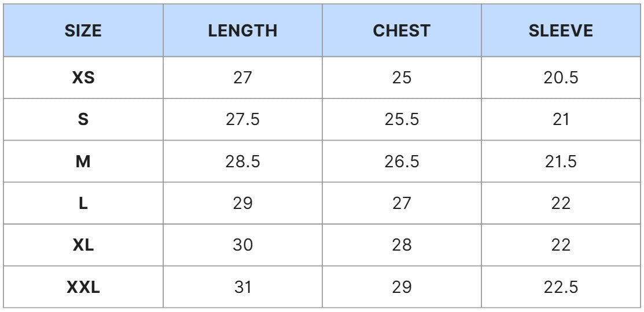This screenshot has height=312, width=644.
Task: Click the XS length value 27
Action: point(242,78)
